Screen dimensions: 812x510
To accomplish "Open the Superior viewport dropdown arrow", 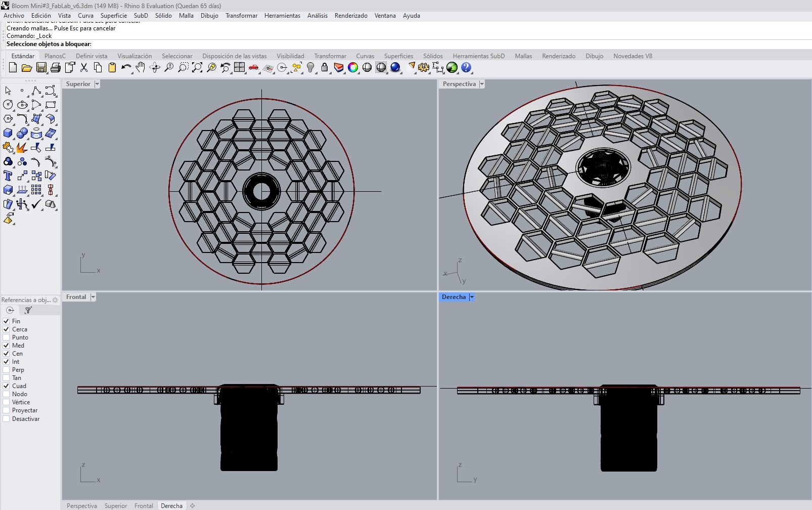I will [97, 84].
